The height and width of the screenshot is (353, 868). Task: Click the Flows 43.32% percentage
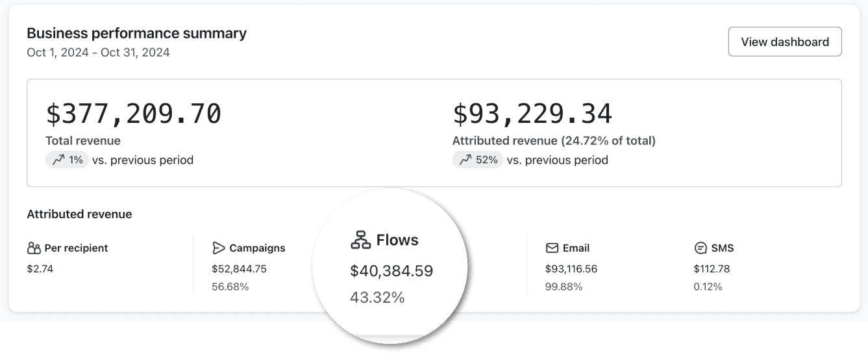click(377, 298)
